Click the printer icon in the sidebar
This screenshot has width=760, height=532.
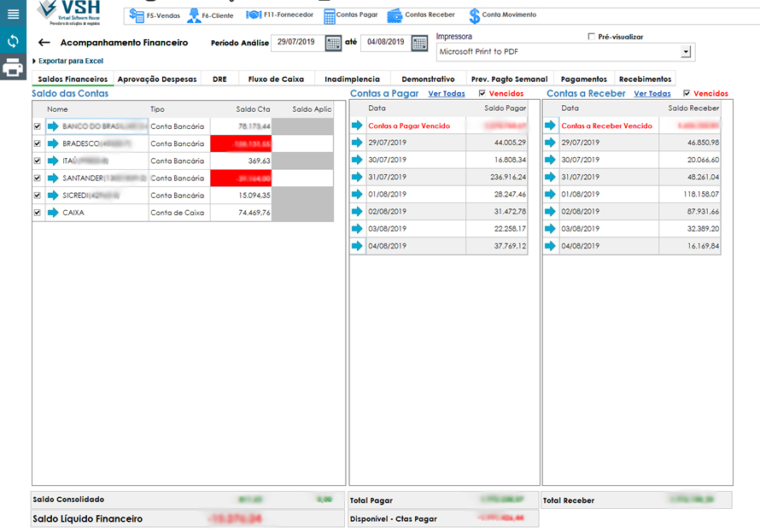tap(13, 68)
